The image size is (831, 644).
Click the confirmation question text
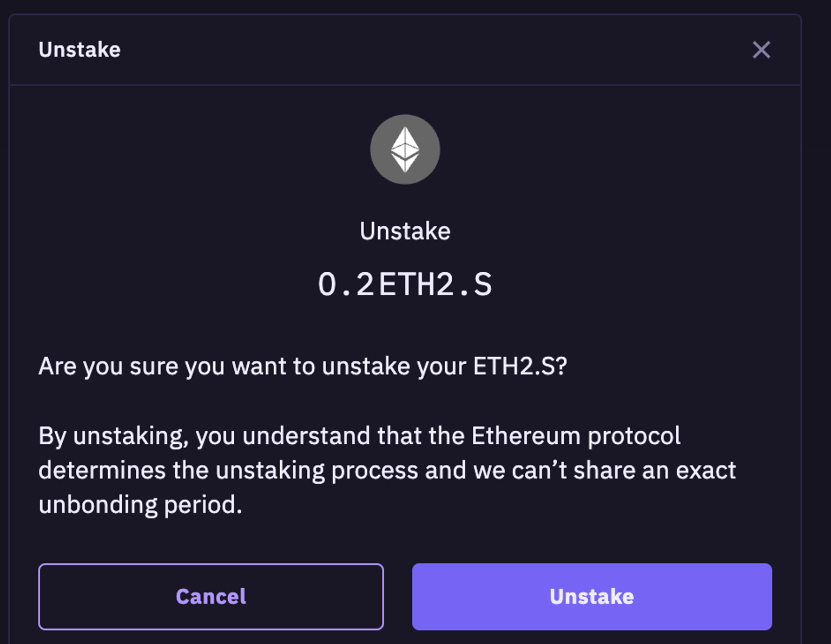302,366
